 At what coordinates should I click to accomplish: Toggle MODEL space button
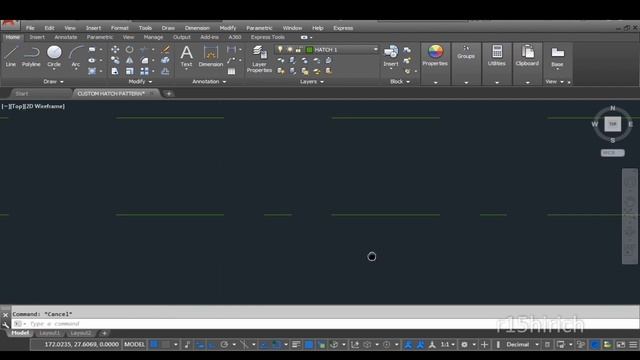point(134,345)
